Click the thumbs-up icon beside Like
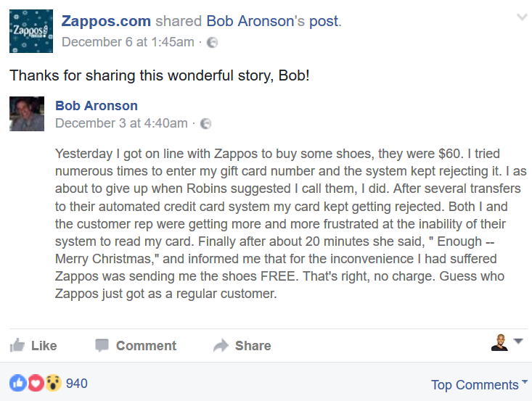The height and width of the screenshot is (401, 532). point(17,346)
